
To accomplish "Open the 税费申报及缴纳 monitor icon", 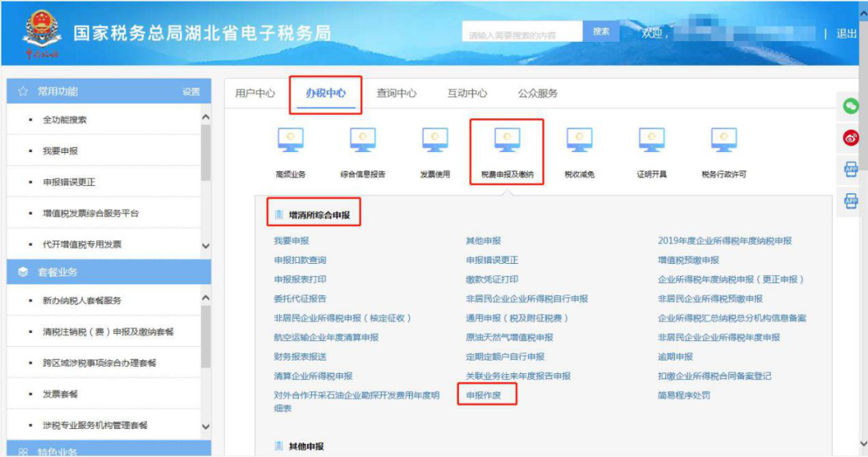I will pyautogui.click(x=507, y=139).
